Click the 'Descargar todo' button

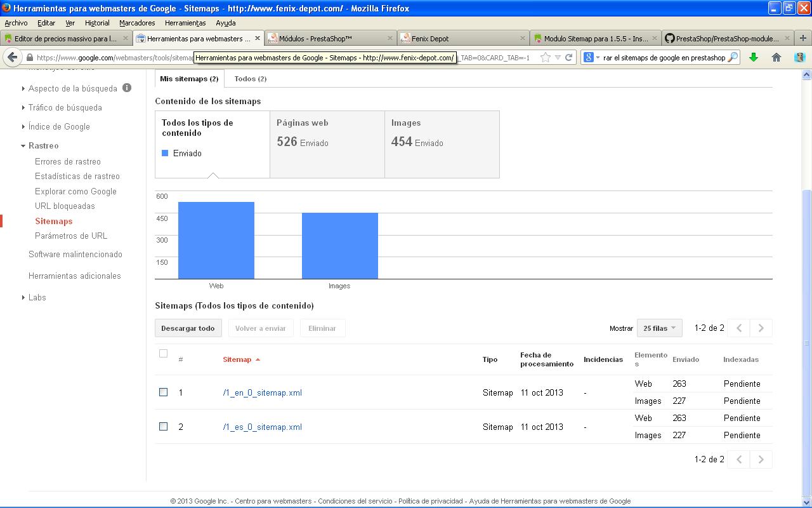coord(188,328)
